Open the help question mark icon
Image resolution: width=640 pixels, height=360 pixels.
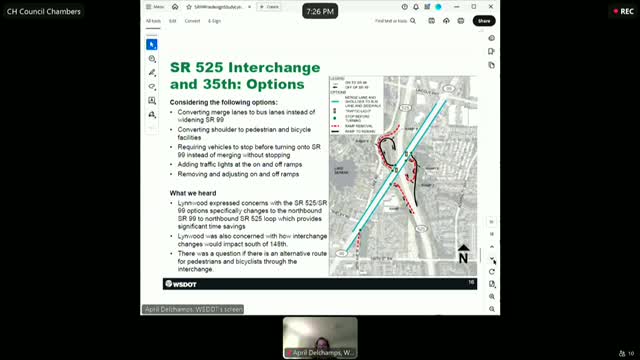404,7
